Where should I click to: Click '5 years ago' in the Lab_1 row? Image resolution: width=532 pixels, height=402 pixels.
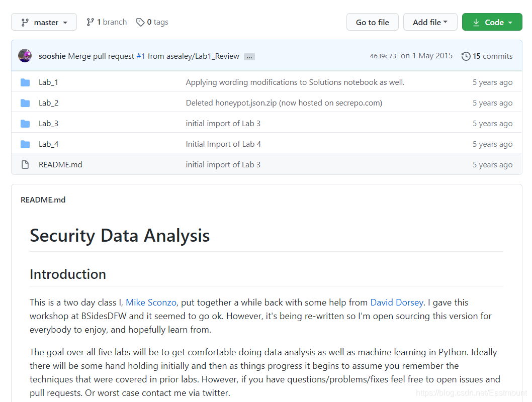tap(492, 82)
